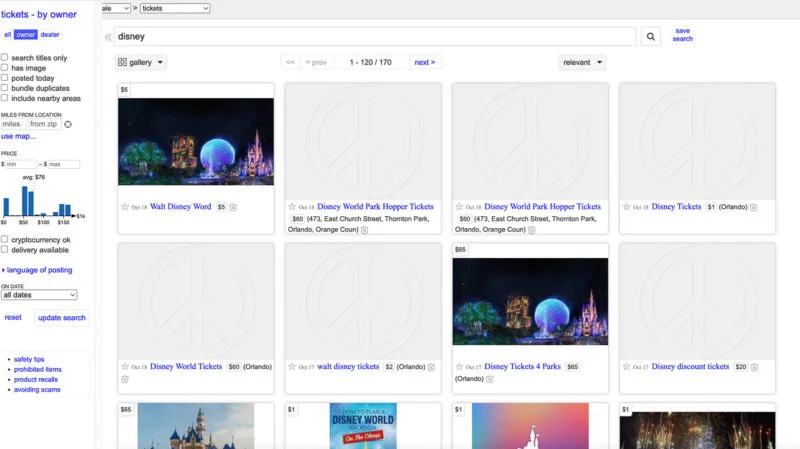Star the Disney discount tickets listing

(x=627, y=366)
